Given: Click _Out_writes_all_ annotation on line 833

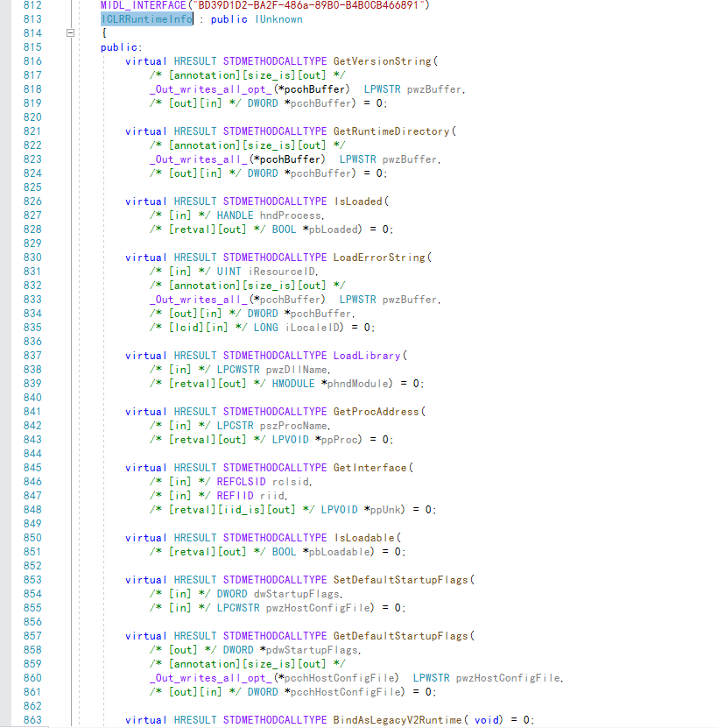Looking at the screenshot, I should tap(199, 300).
